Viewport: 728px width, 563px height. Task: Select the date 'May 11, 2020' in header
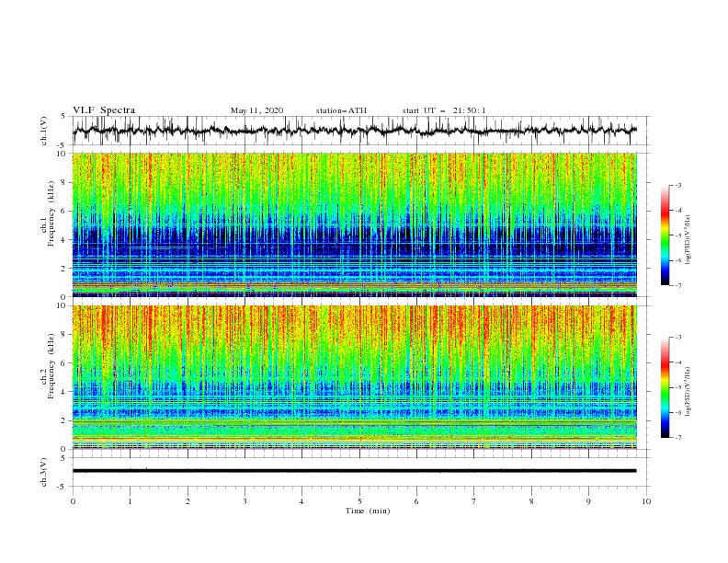(x=256, y=110)
